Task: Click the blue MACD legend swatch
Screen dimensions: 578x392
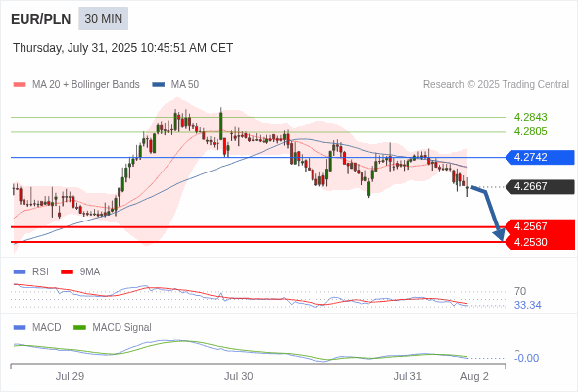Action: [x=20, y=328]
